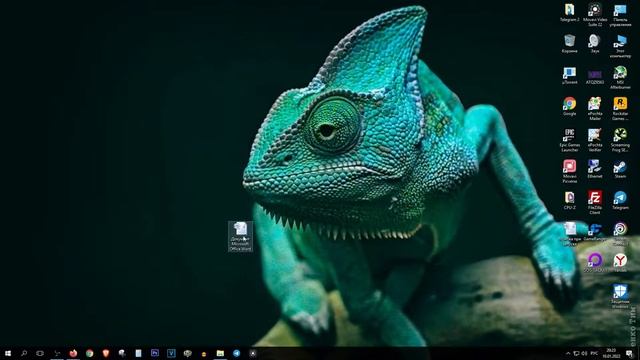Launch Rockstar Games Launcher shortcut

click(x=620, y=109)
